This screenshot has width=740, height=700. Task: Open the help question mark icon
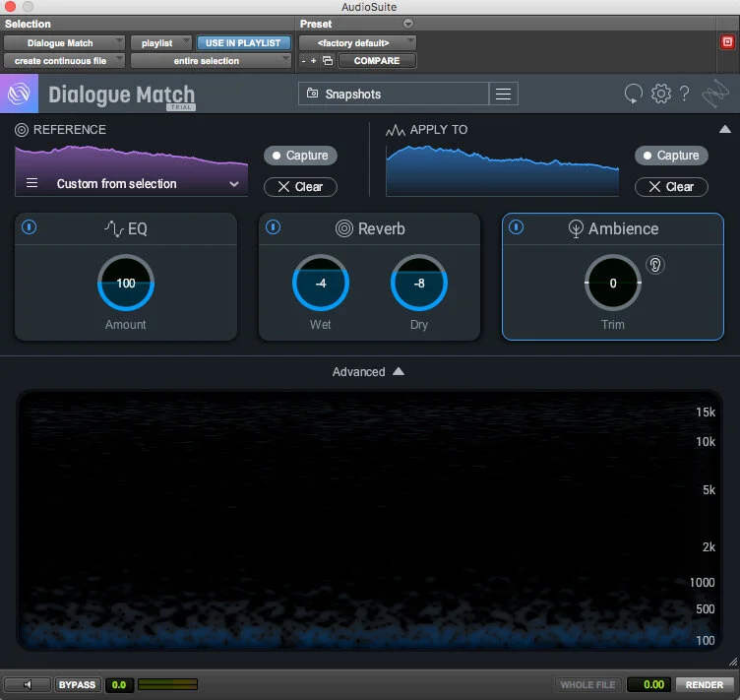pyautogui.click(x=684, y=94)
